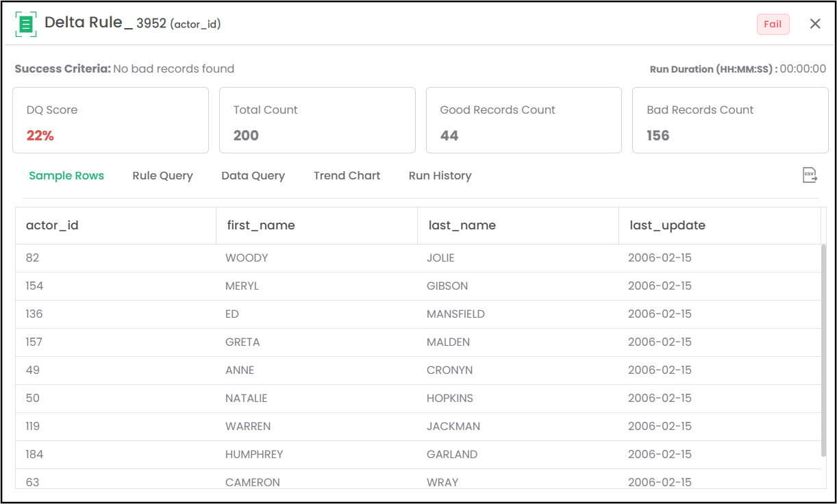The image size is (837, 504).
Task: Show the Trend Chart tab
Action: click(x=347, y=175)
